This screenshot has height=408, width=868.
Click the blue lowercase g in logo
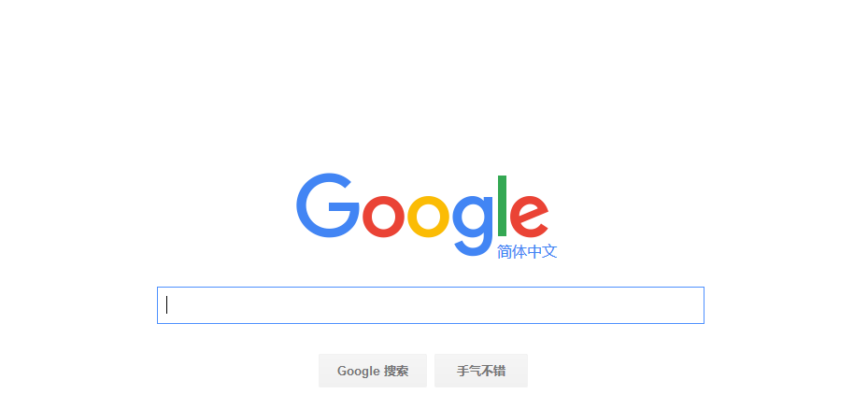[x=473, y=226]
